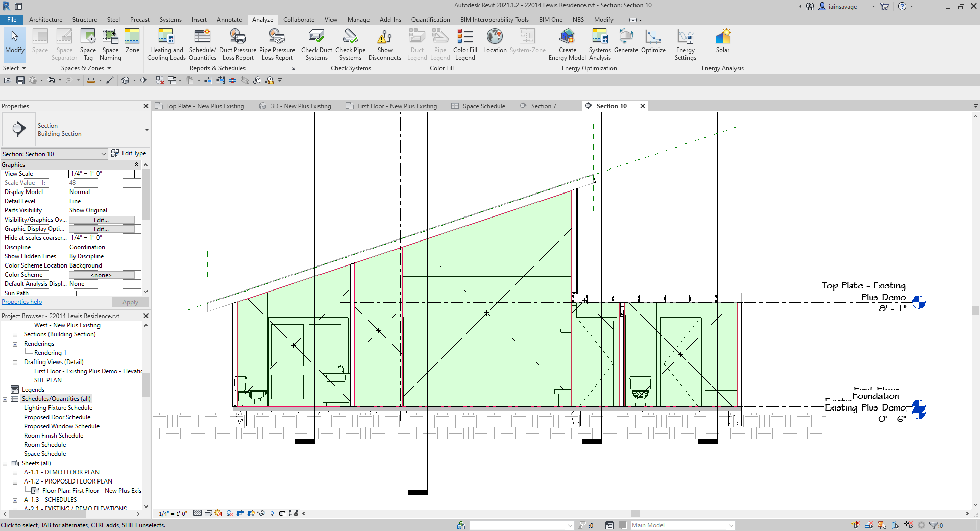Image resolution: width=980 pixels, height=531 pixels.
Task: Enable the Sun Path checkbox in Properties
Action: click(73, 294)
